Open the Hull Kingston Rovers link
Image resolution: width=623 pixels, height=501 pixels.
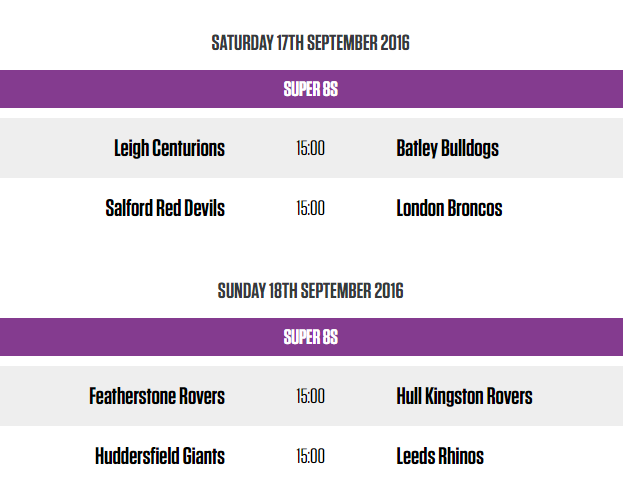click(x=464, y=397)
